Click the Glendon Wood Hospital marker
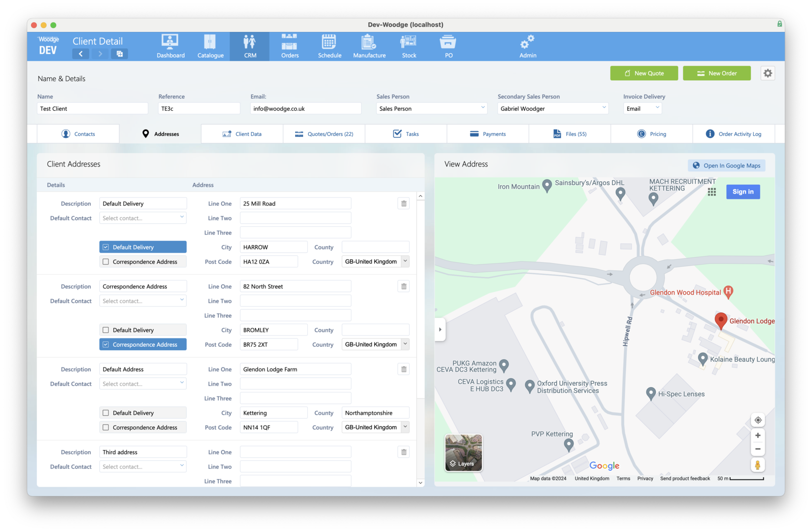The width and height of the screenshot is (812, 532). pos(728,292)
